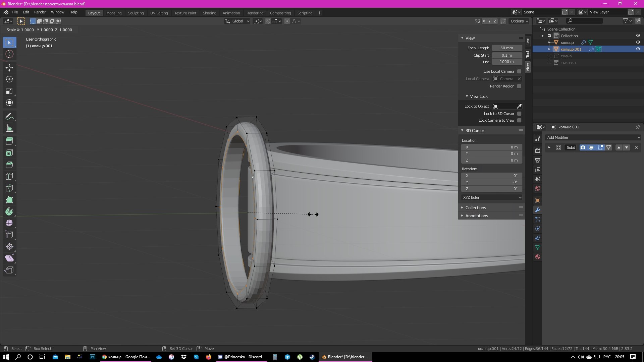
Task: Choose the Poly Build tool
Action: (9, 200)
